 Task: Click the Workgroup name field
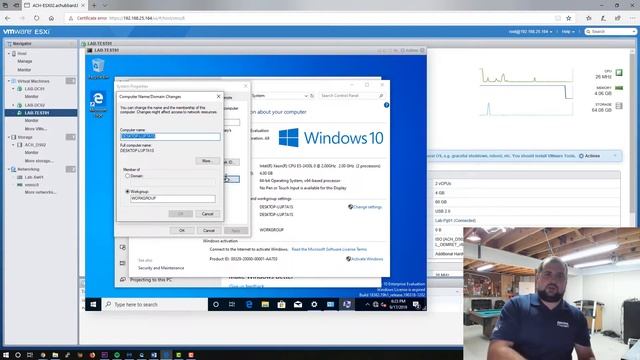pyautogui.click(x=173, y=198)
